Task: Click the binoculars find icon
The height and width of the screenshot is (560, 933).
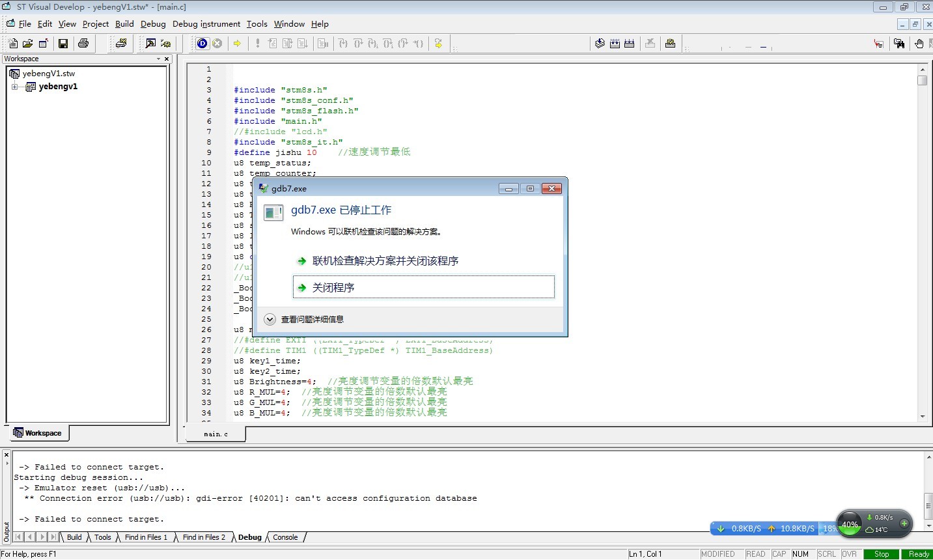Action: 899,44
